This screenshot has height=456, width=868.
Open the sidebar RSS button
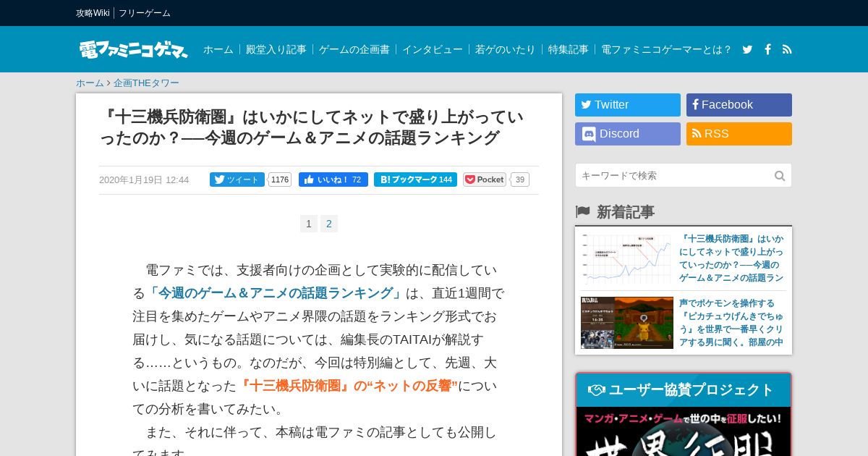point(739,134)
